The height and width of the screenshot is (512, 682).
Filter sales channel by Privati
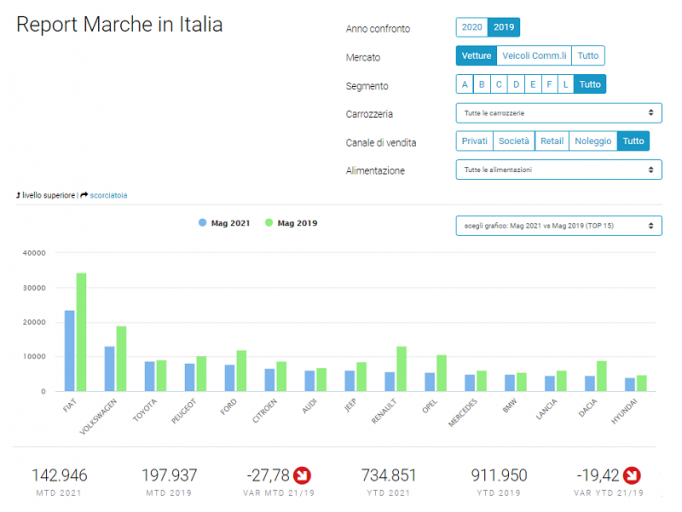[x=475, y=141]
